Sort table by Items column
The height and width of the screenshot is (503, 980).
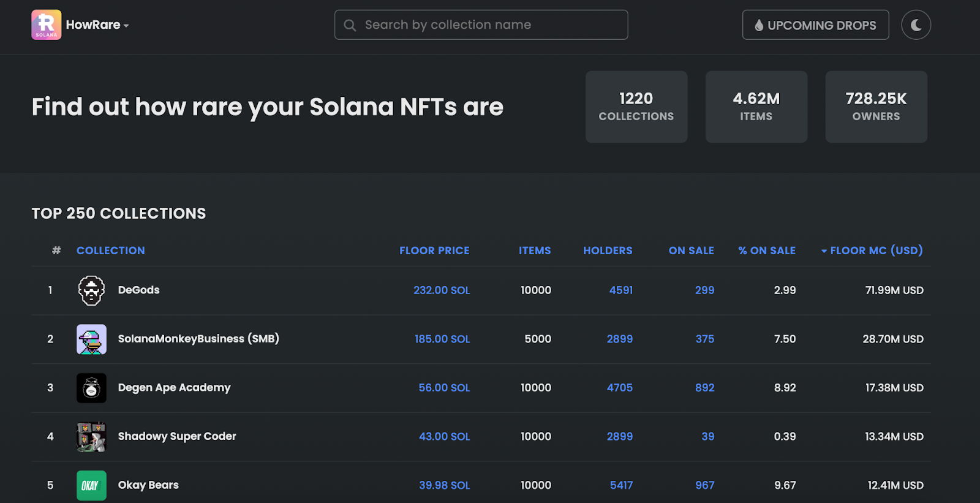pos(535,251)
